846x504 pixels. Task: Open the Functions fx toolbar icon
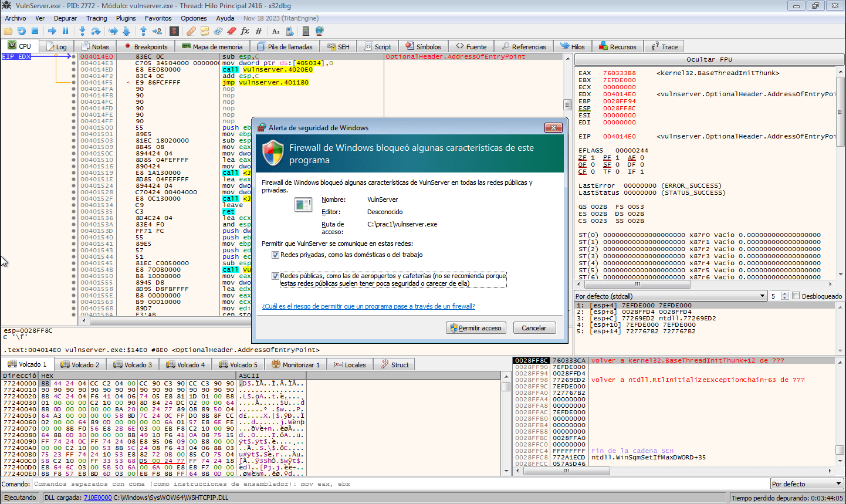point(245,31)
